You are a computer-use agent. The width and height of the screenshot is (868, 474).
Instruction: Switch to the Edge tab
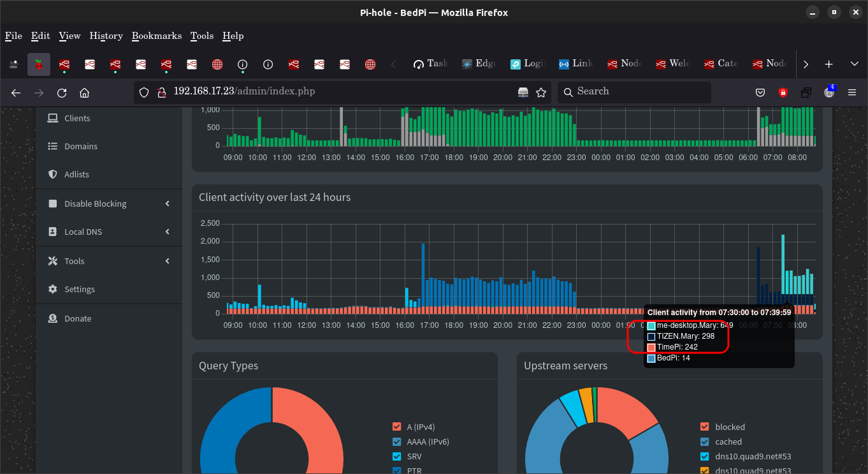tap(479, 64)
